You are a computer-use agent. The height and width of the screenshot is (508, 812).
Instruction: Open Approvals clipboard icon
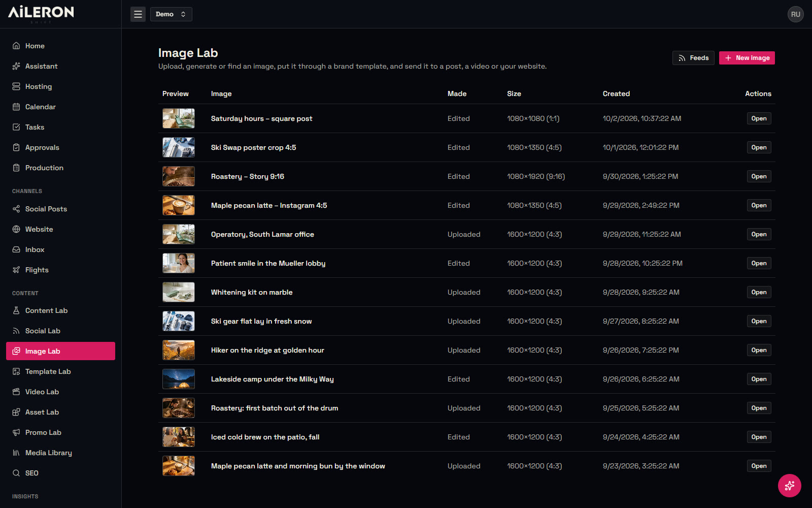tap(16, 147)
